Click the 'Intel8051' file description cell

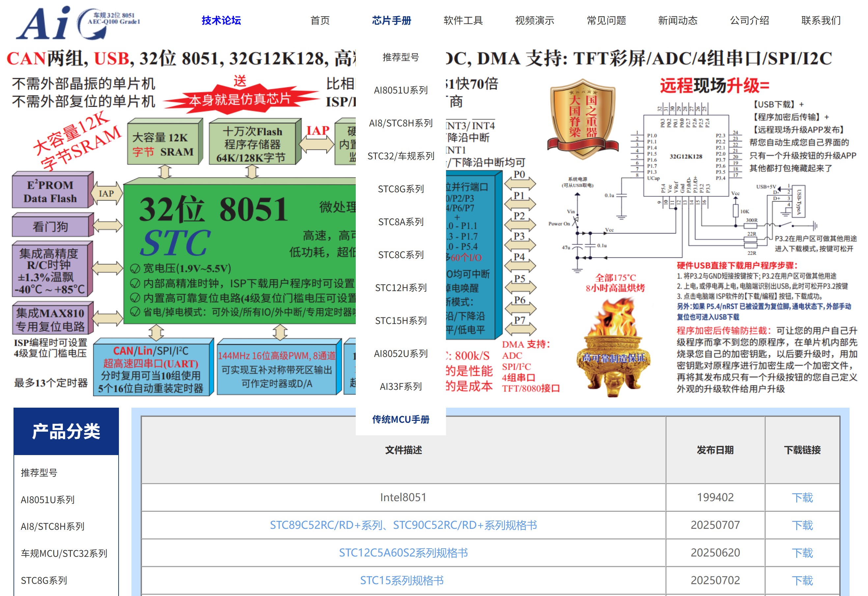pyautogui.click(x=403, y=497)
